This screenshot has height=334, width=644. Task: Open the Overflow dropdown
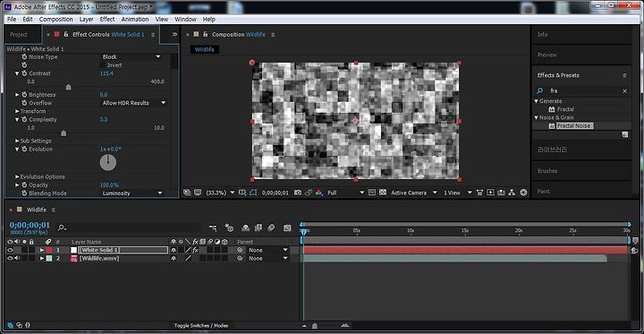point(134,103)
